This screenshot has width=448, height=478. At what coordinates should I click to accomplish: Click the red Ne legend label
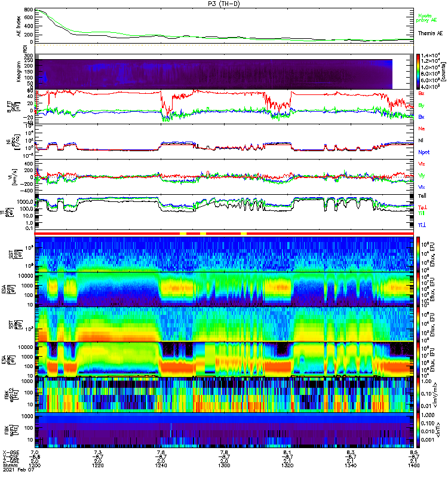[x=422, y=128]
